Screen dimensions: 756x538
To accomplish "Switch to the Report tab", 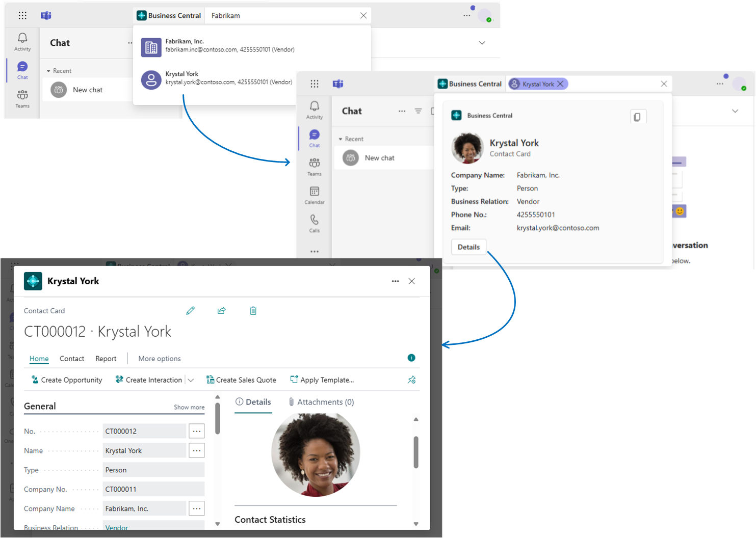I will [x=106, y=358].
